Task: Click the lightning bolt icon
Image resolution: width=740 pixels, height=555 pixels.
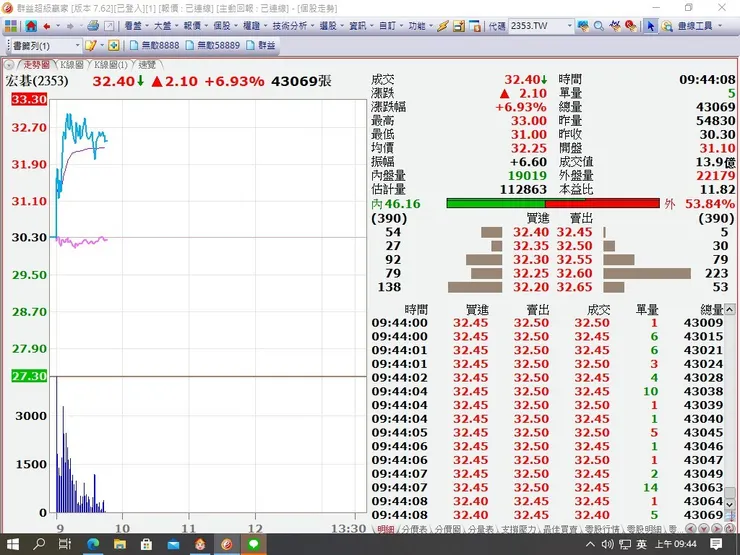Action: (442, 26)
